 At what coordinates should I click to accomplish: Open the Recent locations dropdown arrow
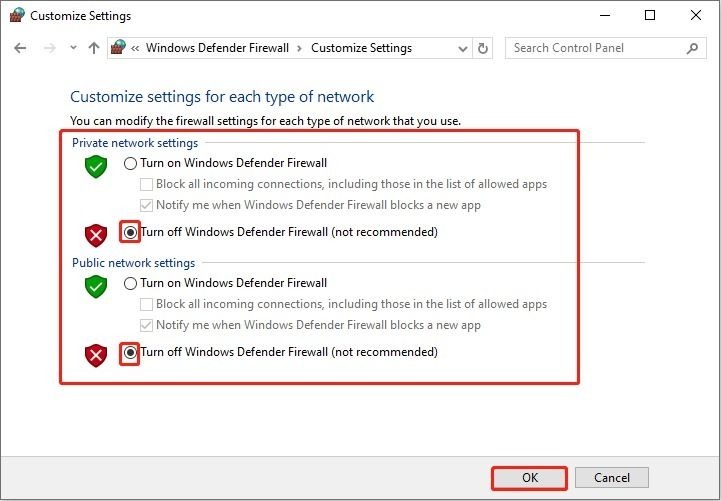pos(73,48)
